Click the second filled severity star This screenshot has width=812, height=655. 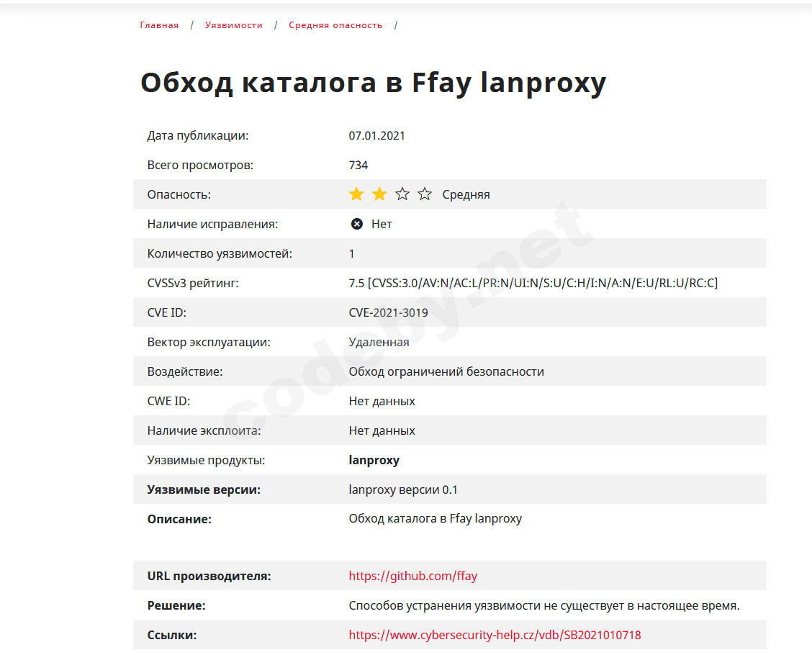[379, 194]
